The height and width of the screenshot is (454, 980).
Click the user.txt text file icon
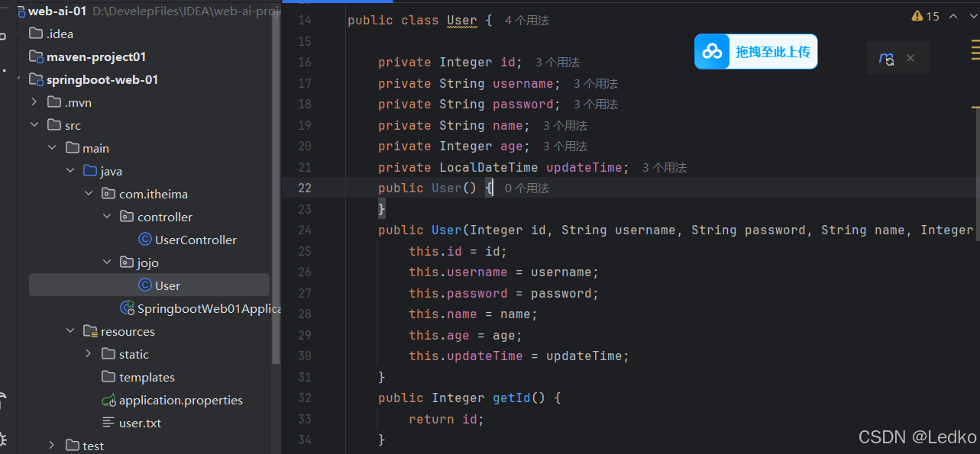[108, 423]
